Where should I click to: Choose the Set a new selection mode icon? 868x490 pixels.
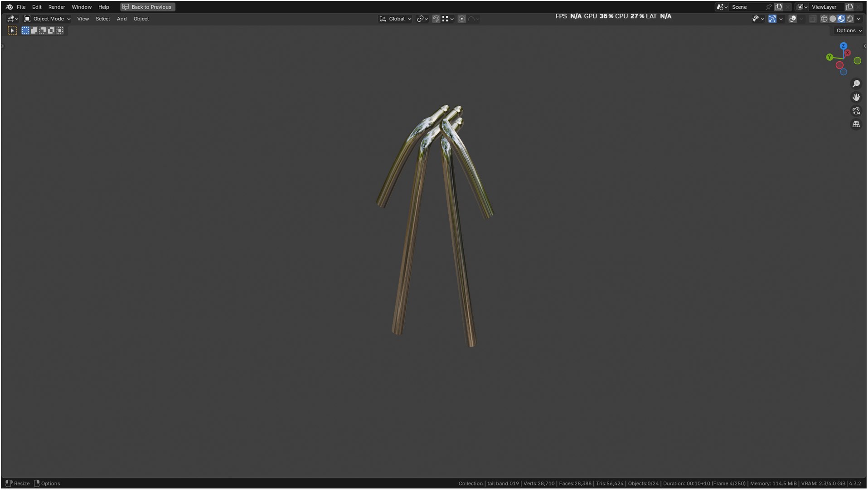click(25, 30)
